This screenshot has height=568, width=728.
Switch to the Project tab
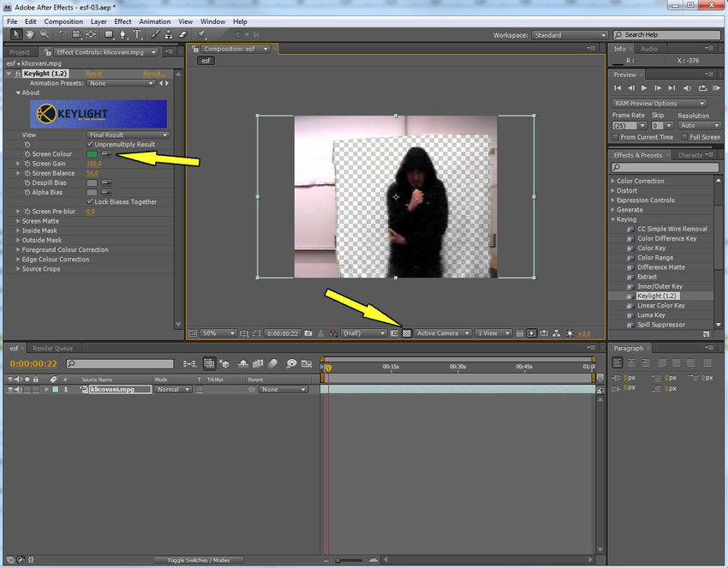(x=20, y=52)
